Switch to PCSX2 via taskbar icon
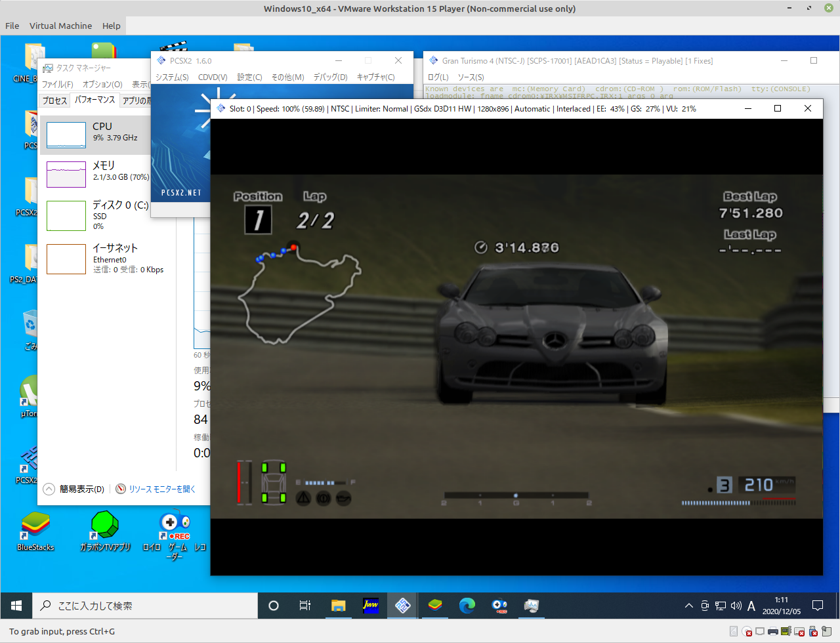This screenshot has height=643, width=840. 402,606
